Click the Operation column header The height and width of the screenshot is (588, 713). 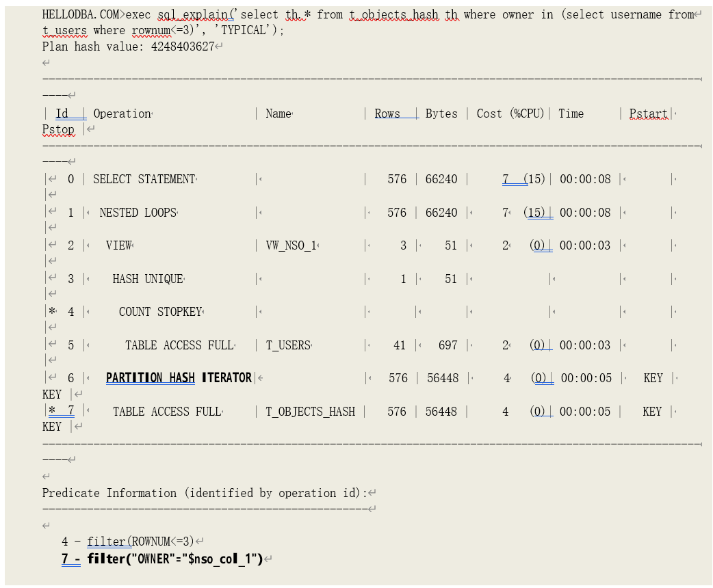point(122,113)
